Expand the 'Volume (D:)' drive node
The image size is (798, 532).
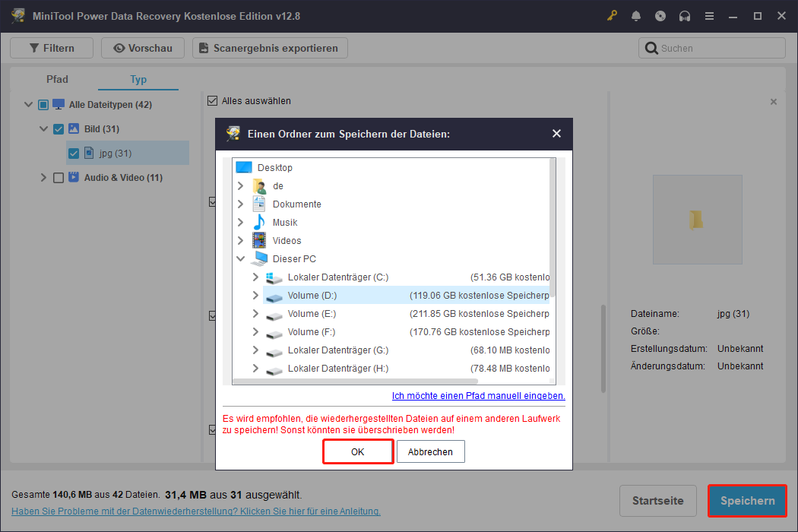255,295
